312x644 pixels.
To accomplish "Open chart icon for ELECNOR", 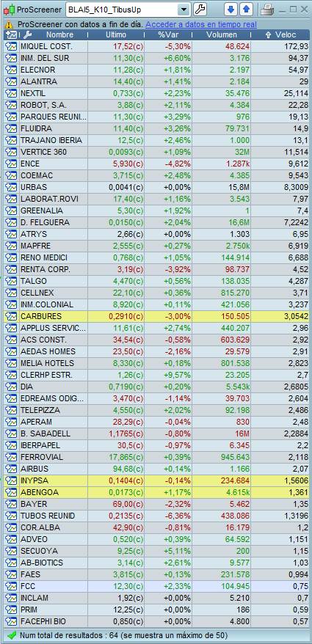I will (10, 70).
